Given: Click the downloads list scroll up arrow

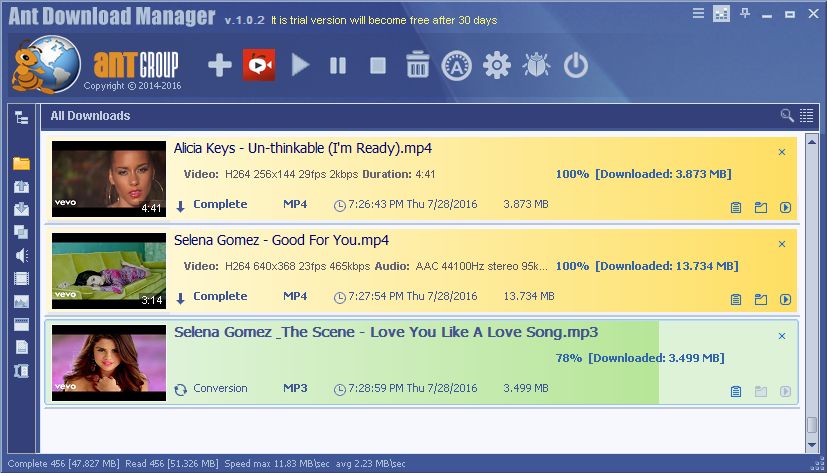Looking at the screenshot, I should click(x=812, y=142).
